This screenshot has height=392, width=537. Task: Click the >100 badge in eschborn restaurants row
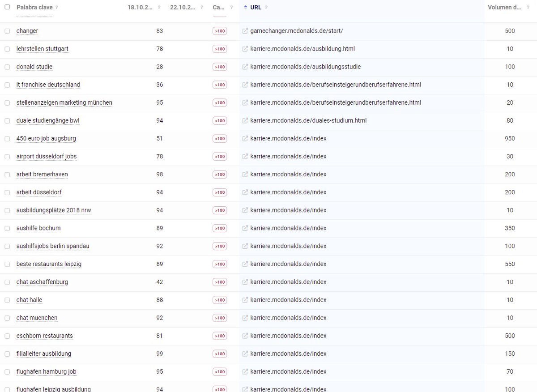pyautogui.click(x=220, y=336)
